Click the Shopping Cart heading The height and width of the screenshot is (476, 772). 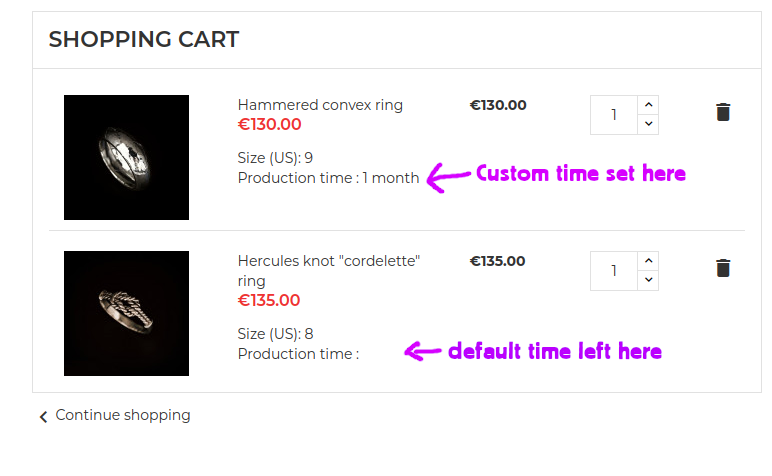(x=143, y=40)
